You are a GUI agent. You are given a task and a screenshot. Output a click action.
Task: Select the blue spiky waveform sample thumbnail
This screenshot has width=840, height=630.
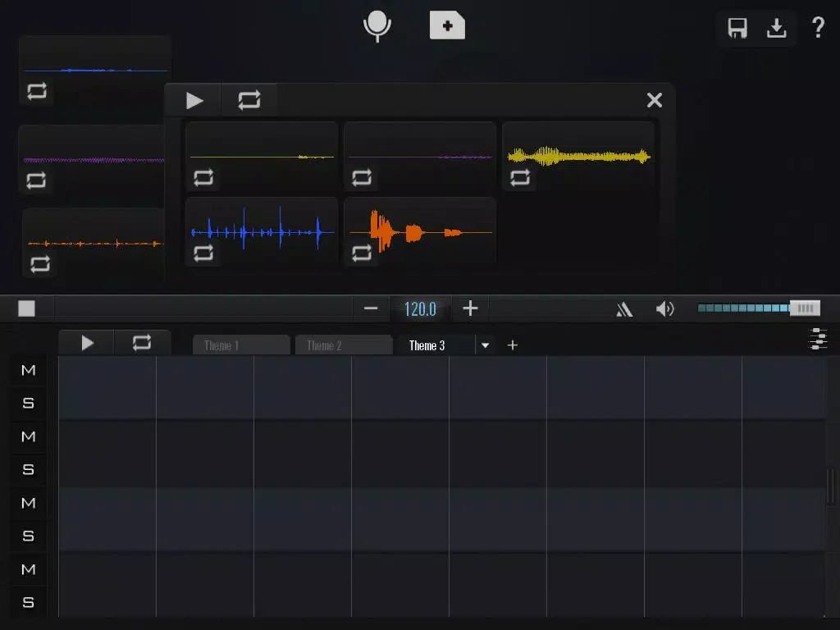(262, 231)
